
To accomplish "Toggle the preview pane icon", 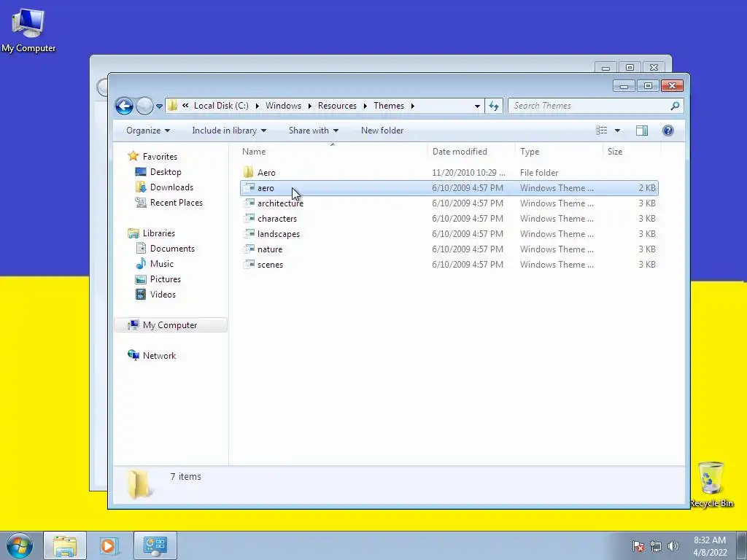I will click(642, 131).
